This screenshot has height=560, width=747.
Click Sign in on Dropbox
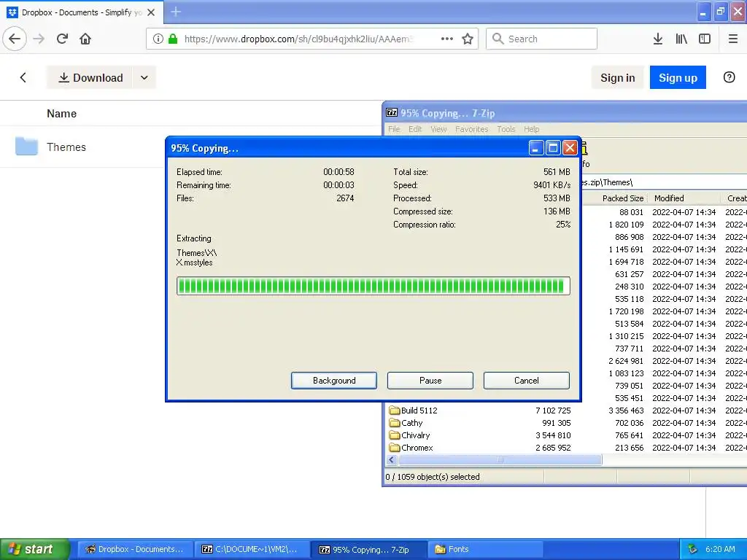(617, 77)
